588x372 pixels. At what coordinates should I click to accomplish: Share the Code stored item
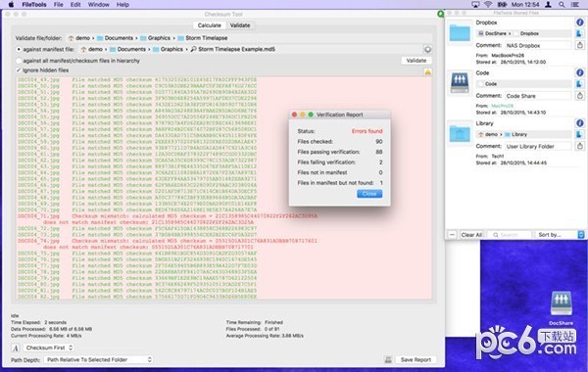click(x=580, y=96)
